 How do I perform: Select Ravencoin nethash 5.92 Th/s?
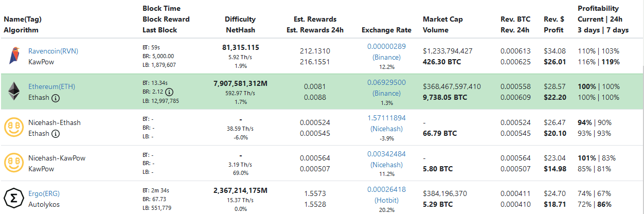240,57
